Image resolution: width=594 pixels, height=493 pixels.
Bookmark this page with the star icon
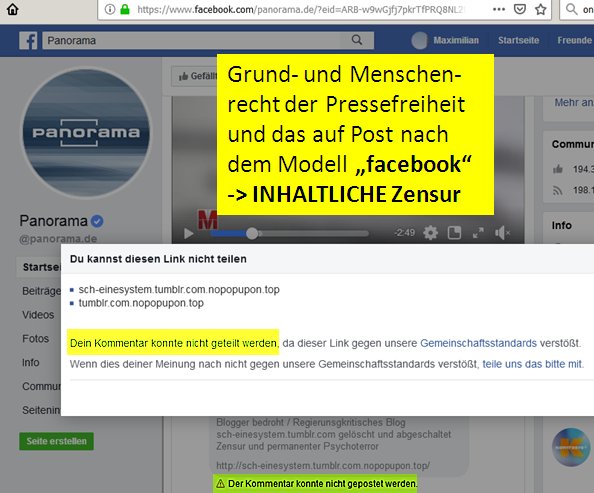pos(541,9)
